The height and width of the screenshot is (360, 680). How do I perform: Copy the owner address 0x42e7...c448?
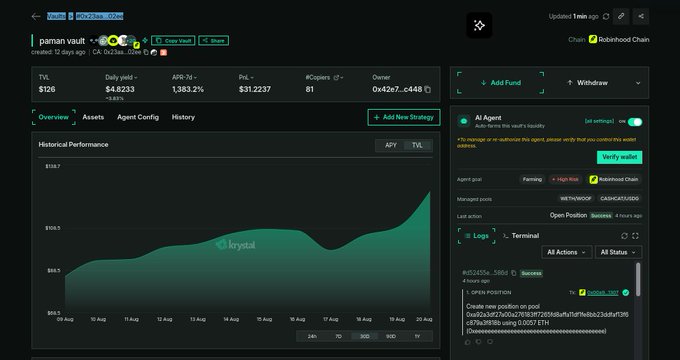click(x=428, y=89)
